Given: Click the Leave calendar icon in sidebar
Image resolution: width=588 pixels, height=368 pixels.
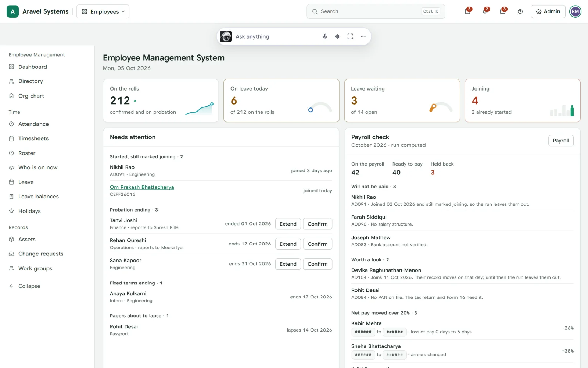Looking at the screenshot, I should (x=11, y=182).
